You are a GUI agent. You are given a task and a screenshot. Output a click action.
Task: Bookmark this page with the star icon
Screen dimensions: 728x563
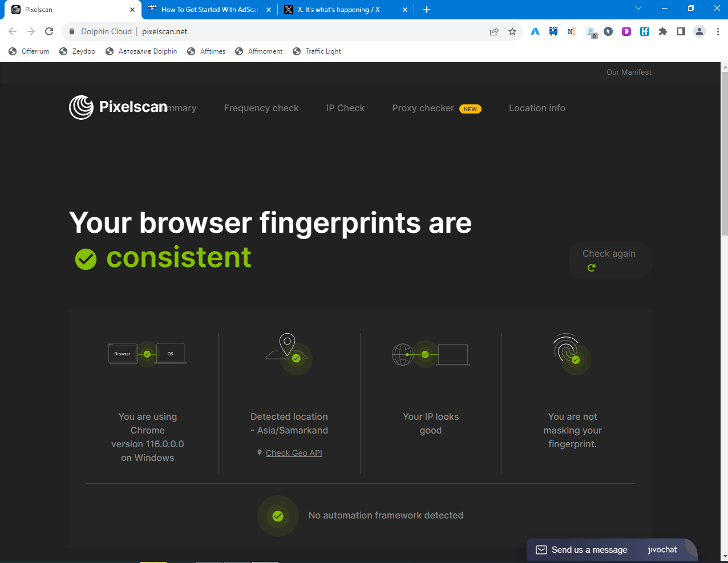512,32
